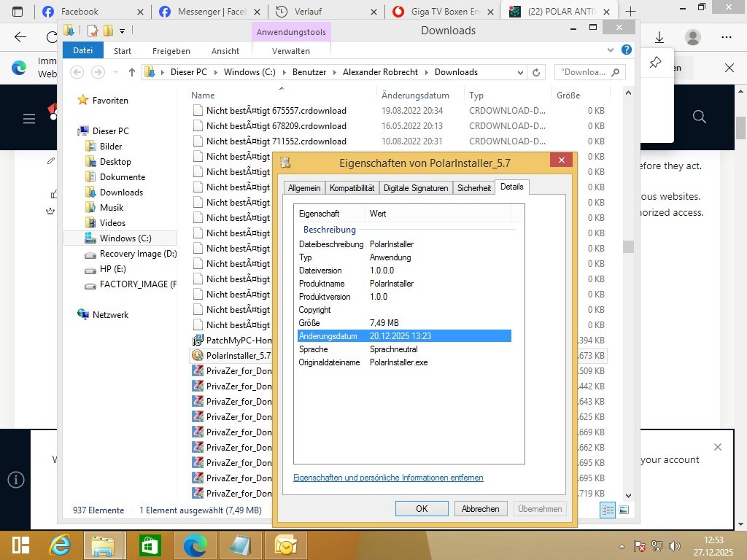Click the Edge back arrow
This screenshot has height=560, width=747.
tap(20, 37)
